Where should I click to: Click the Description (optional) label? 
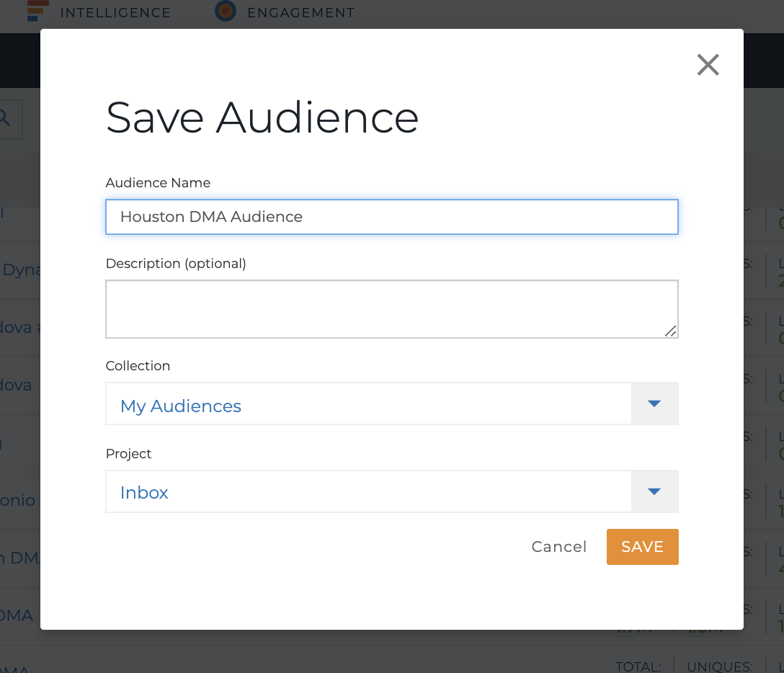click(x=176, y=264)
